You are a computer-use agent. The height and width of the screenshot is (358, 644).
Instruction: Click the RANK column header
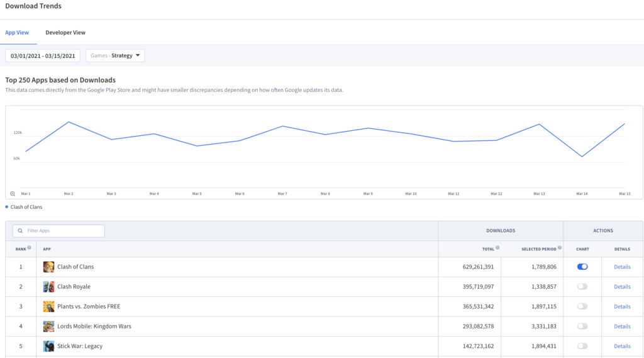21,249
